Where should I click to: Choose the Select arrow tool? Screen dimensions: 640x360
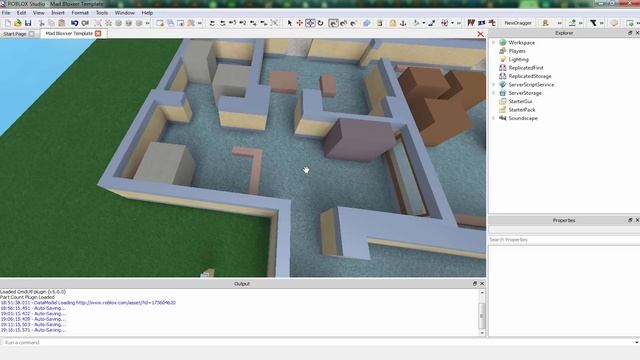click(x=289, y=23)
